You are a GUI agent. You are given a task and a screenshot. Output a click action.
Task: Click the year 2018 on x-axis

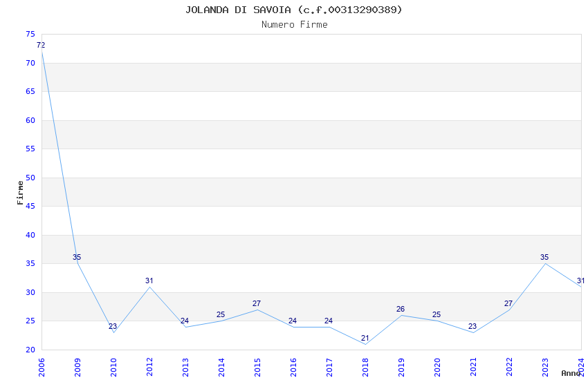(366, 367)
